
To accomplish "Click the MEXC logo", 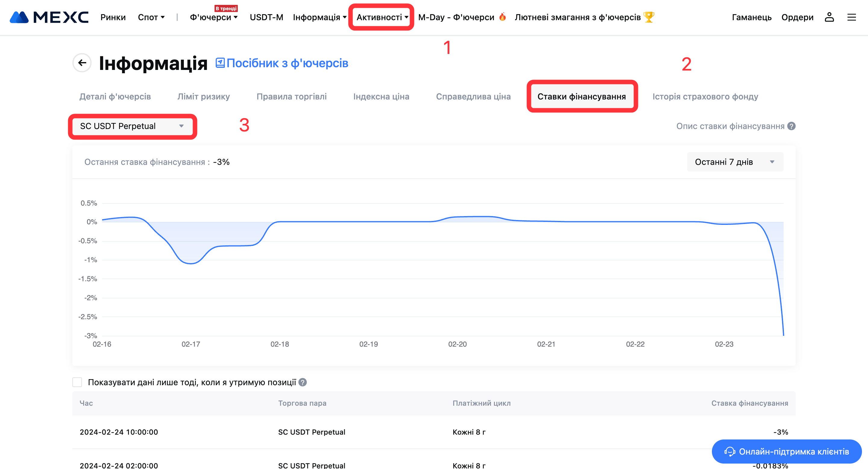I will (x=49, y=17).
